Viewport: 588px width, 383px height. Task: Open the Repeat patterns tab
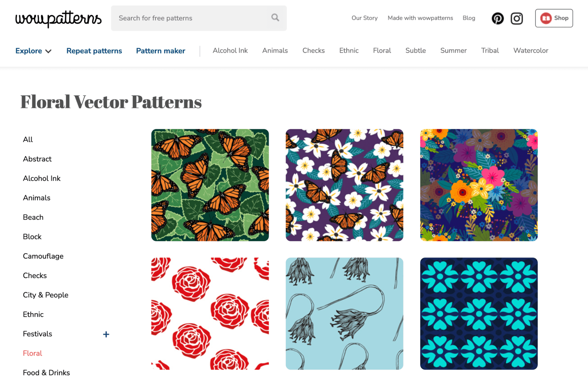point(94,51)
